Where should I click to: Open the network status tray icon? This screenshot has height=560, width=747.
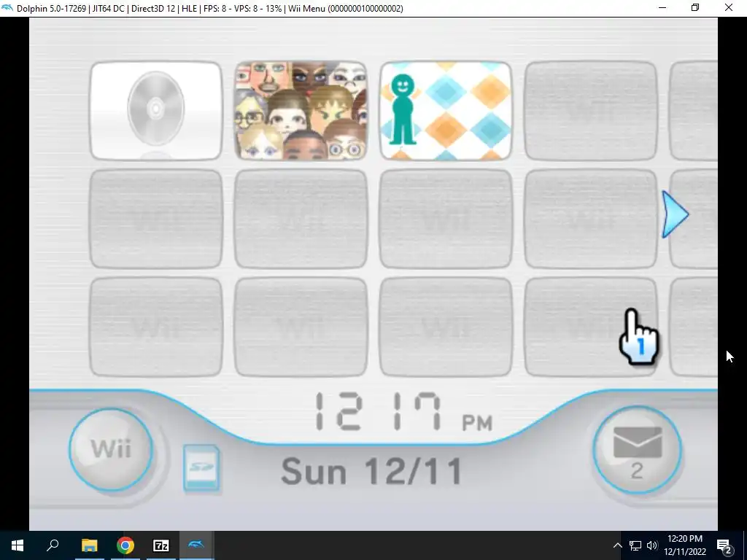click(x=635, y=545)
